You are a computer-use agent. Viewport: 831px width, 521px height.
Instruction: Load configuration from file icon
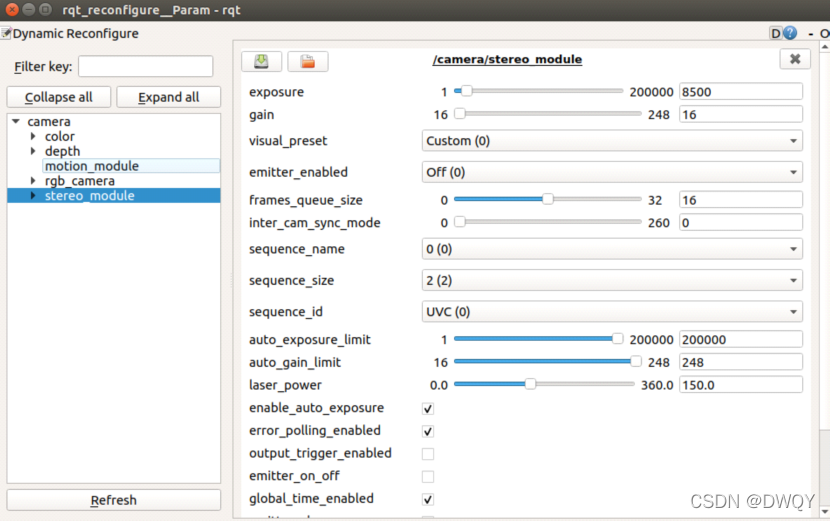(x=308, y=61)
